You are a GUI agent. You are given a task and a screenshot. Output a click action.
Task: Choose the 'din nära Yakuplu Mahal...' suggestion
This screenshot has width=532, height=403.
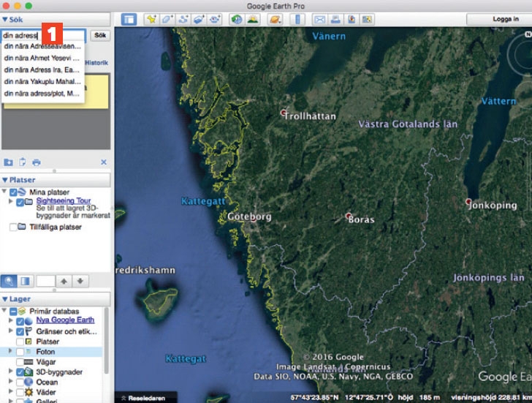(42, 81)
